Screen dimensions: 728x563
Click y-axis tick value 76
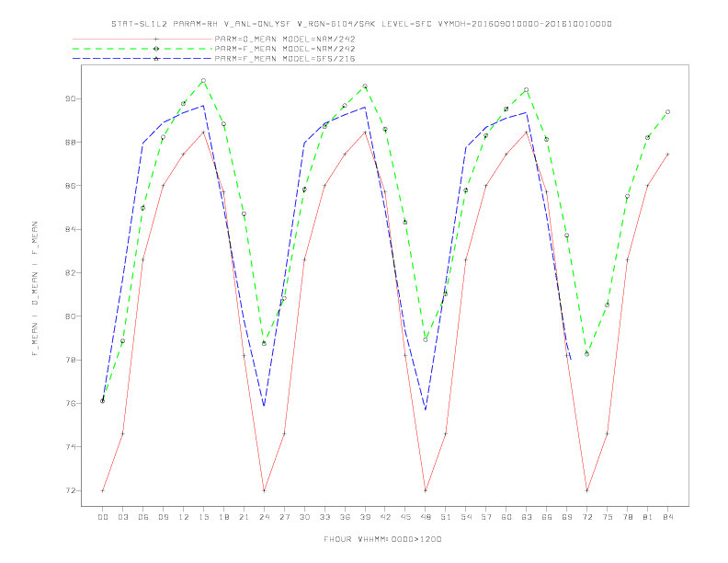tap(70, 403)
